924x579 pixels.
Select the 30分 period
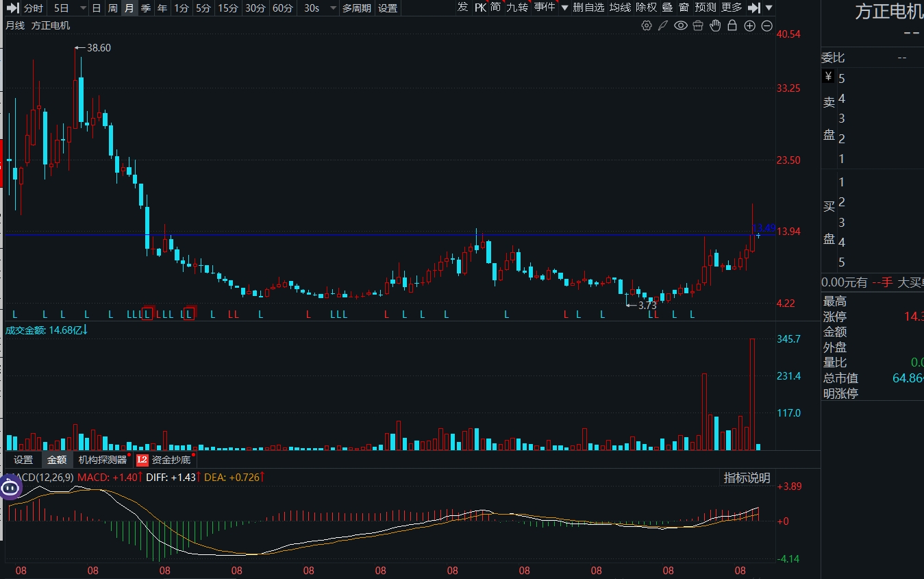point(255,8)
